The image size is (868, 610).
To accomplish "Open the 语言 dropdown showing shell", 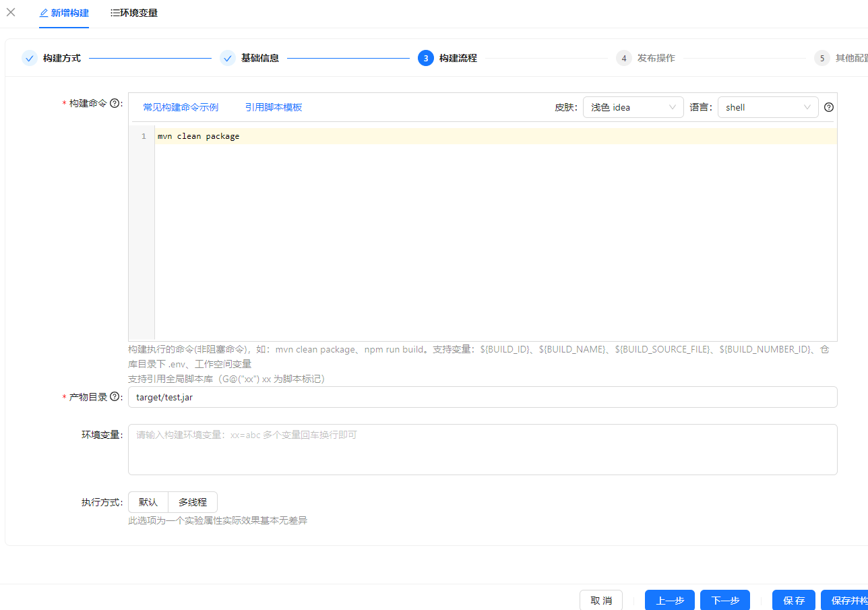I will 768,106.
